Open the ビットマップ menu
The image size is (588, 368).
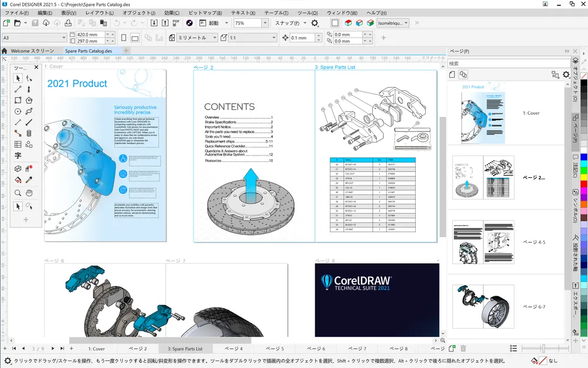205,13
